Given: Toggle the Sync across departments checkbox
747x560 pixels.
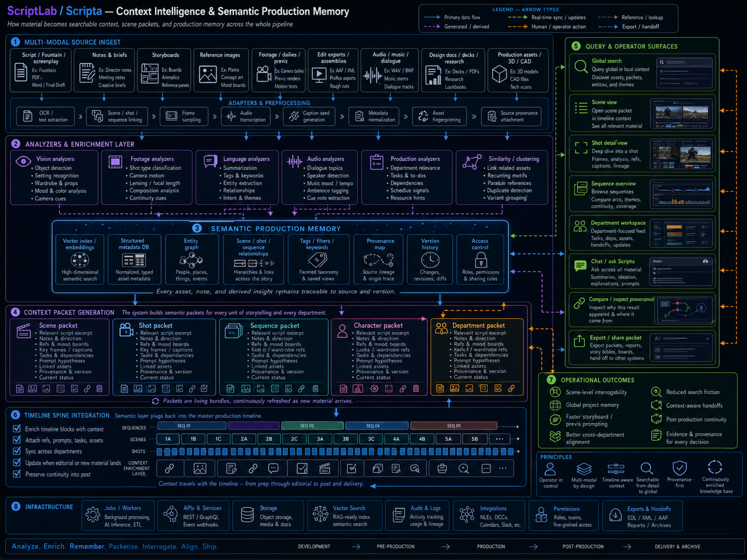Looking at the screenshot, I should pos(17,451).
